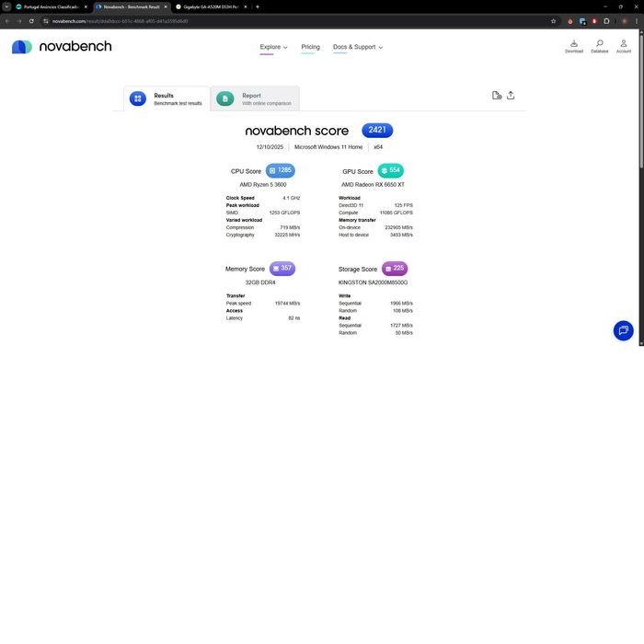
Task: Click the 1966 MB/s sequential write value
Action: tap(401, 303)
